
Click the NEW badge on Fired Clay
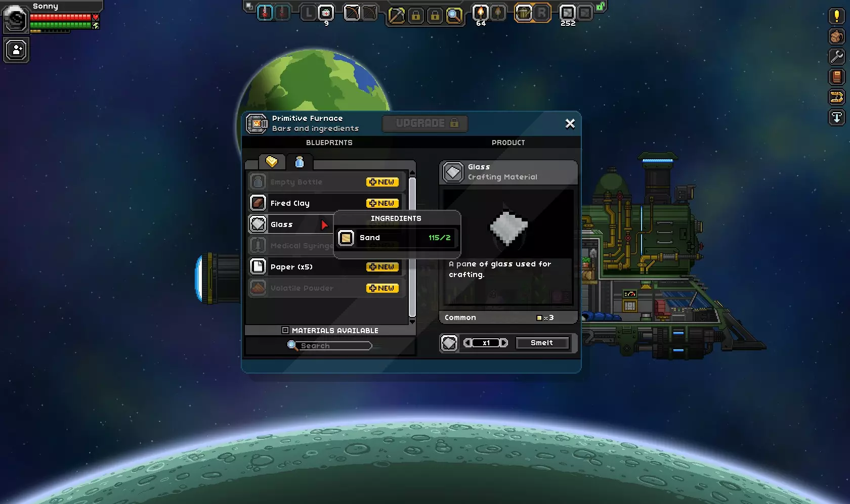[382, 203]
